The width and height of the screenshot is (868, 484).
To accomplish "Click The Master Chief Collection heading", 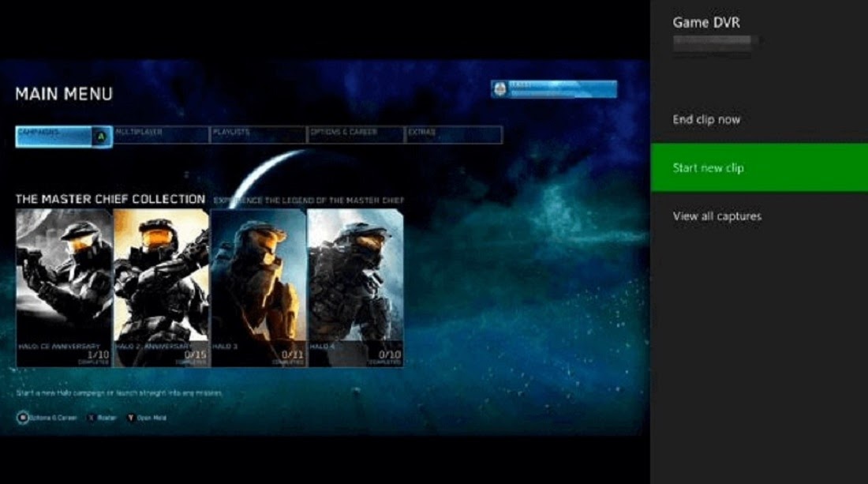I will (110, 199).
